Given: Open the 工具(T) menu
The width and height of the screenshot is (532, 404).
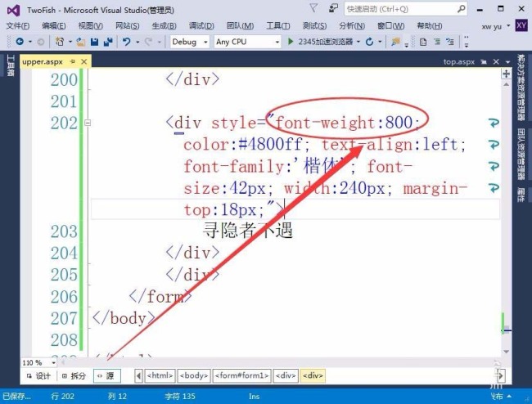Looking at the screenshot, I should [x=278, y=25].
